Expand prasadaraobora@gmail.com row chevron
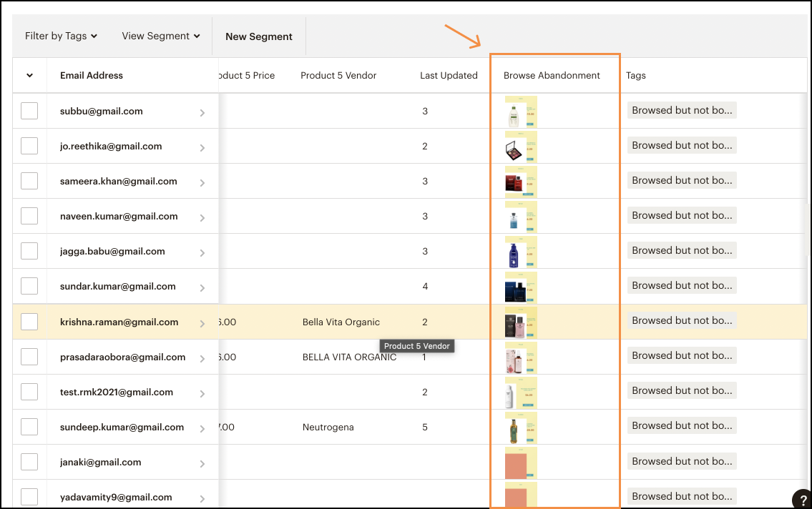Image resolution: width=812 pixels, height=509 pixels. click(202, 358)
